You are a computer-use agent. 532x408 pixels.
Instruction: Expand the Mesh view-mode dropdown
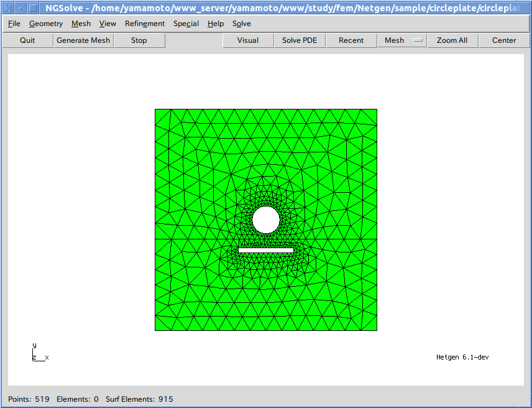tap(402, 40)
